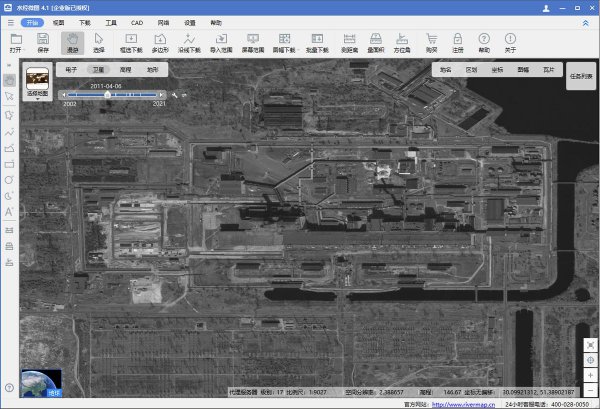Click the 多边形 (polygon) download icon
600x409 pixels.
coord(160,41)
